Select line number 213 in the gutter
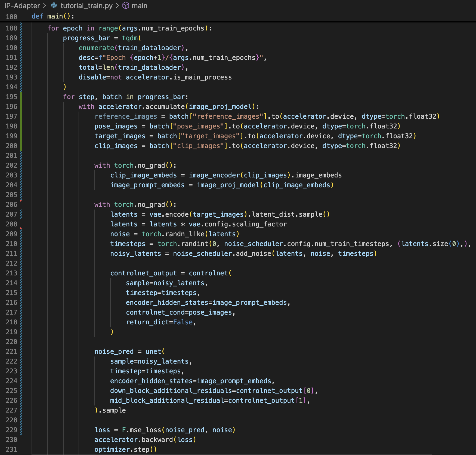 tap(11, 273)
